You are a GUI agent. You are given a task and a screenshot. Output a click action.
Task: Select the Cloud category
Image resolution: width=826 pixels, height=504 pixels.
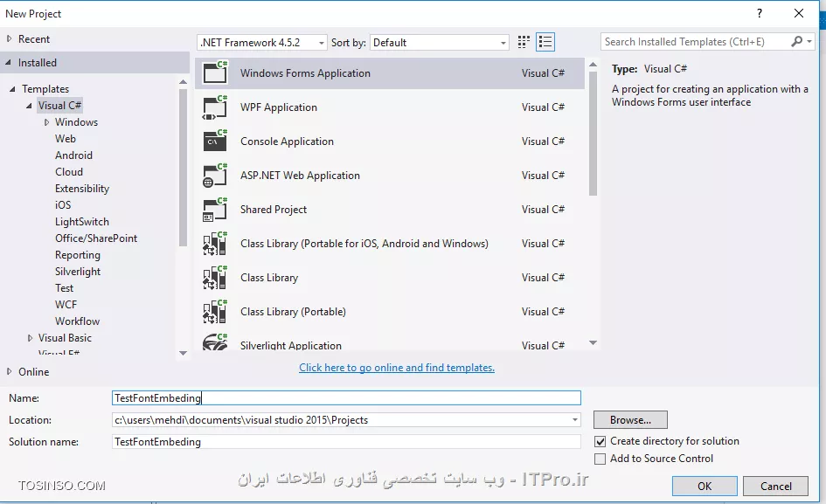(69, 172)
